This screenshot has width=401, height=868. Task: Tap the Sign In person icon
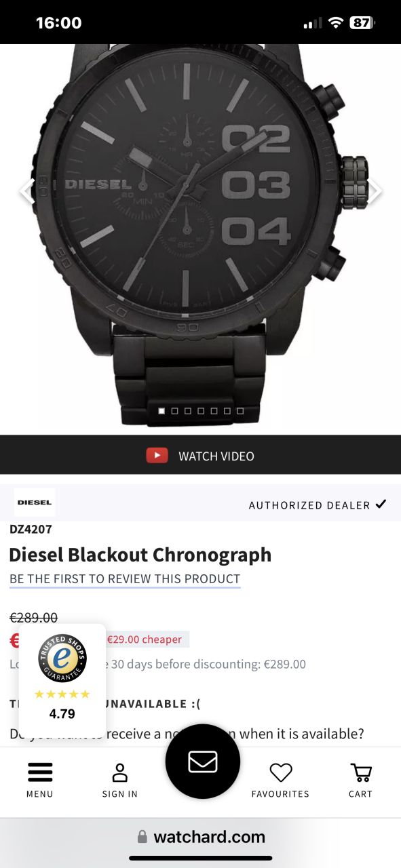[x=120, y=772]
